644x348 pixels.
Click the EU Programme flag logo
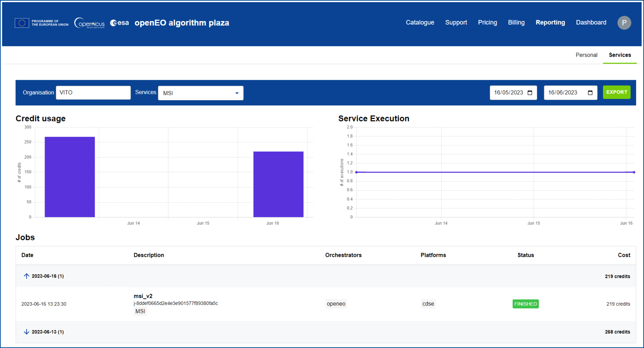[22, 23]
